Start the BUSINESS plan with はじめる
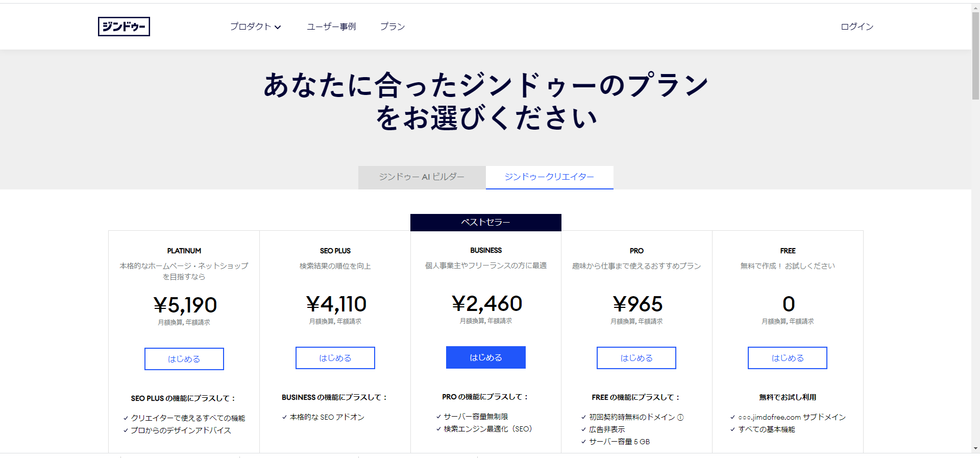 (485, 357)
